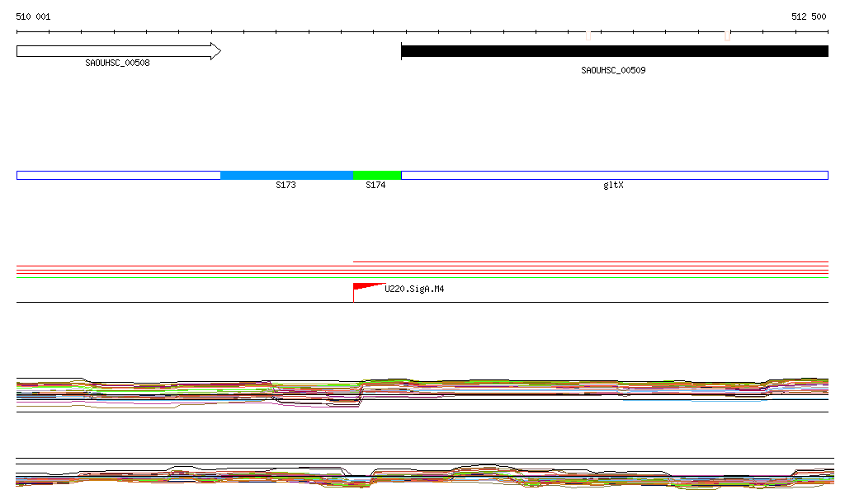Click the S173 text label

286,186
